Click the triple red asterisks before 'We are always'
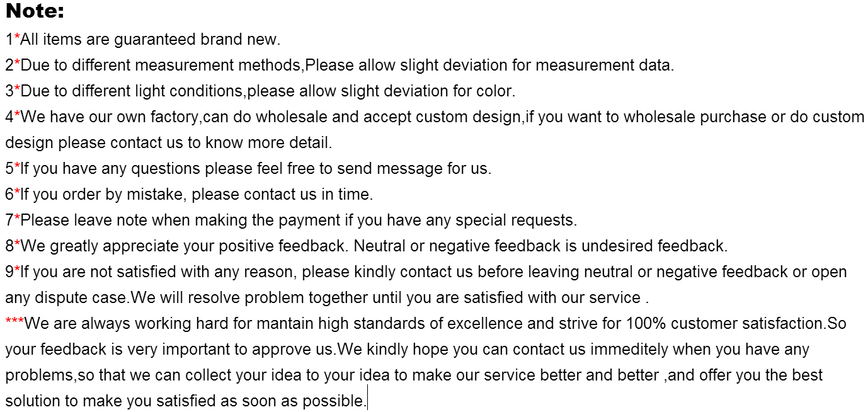The image size is (868, 412). 14,321
